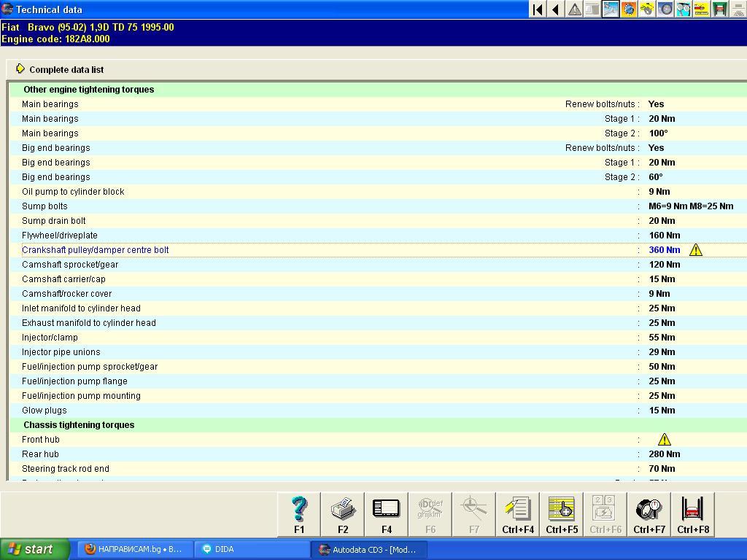This screenshot has width=747, height=560.
Task: Click the Complete data list heading
Action: pos(66,69)
